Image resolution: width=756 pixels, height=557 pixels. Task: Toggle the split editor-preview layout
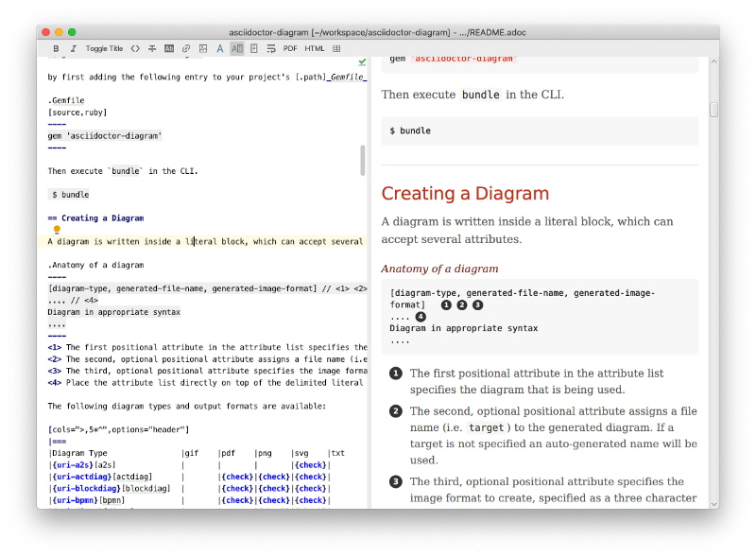(236, 48)
